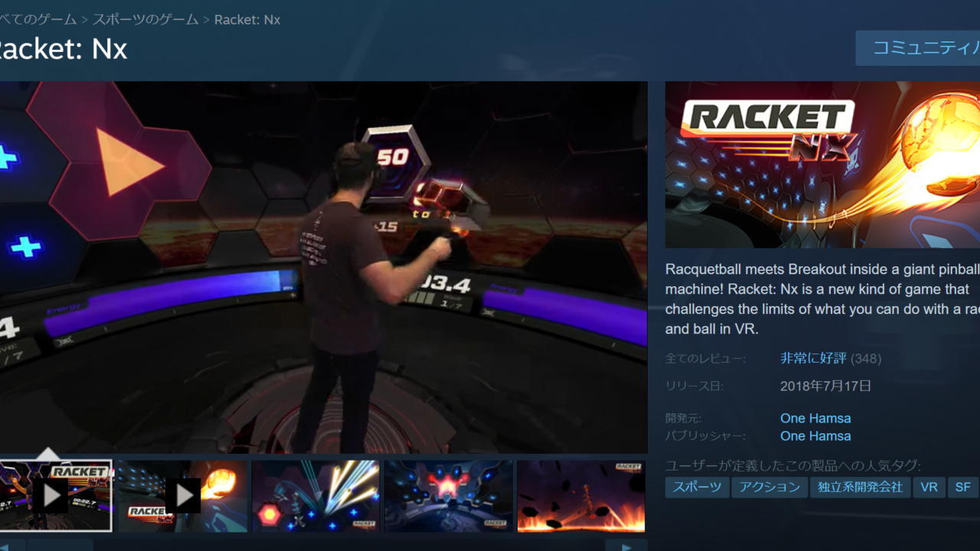
Task: Play the Racket Nx fireball trailer thumbnail
Action: click(x=182, y=494)
